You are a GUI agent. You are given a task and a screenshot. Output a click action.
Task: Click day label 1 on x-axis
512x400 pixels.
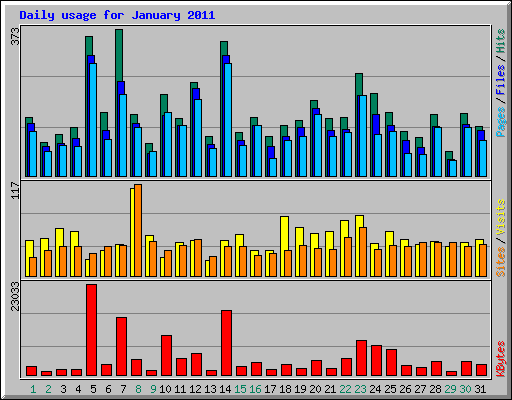click(33, 389)
